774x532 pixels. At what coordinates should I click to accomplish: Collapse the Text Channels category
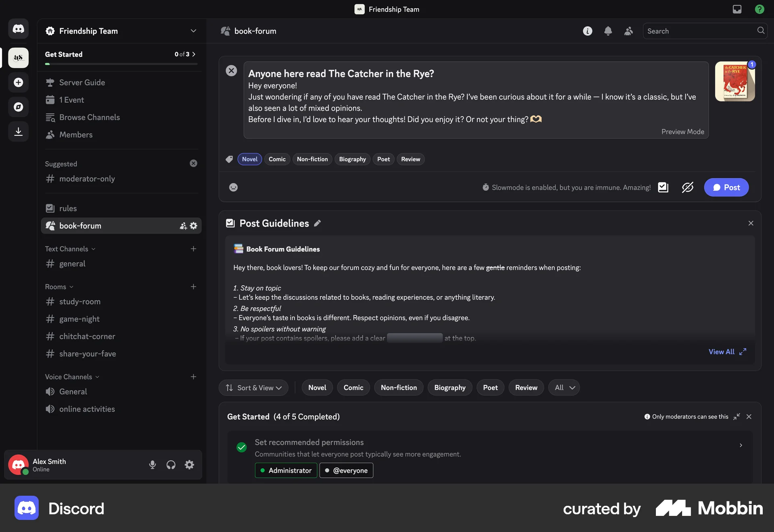69,249
